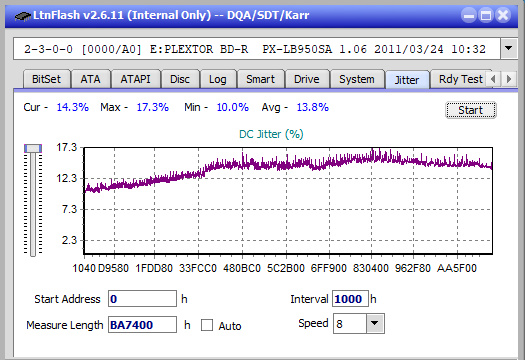Click the Start Address input field
This screenshot has width=525, height=360.
142,299
